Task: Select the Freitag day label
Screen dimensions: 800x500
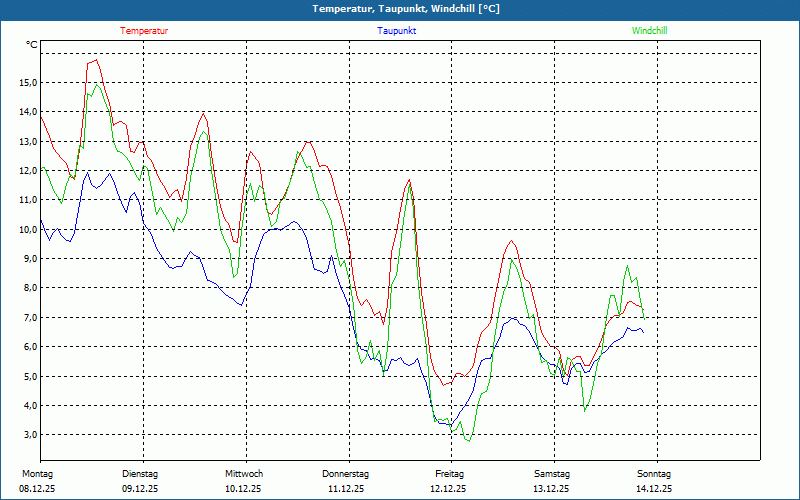Action: tap(449, 474)
